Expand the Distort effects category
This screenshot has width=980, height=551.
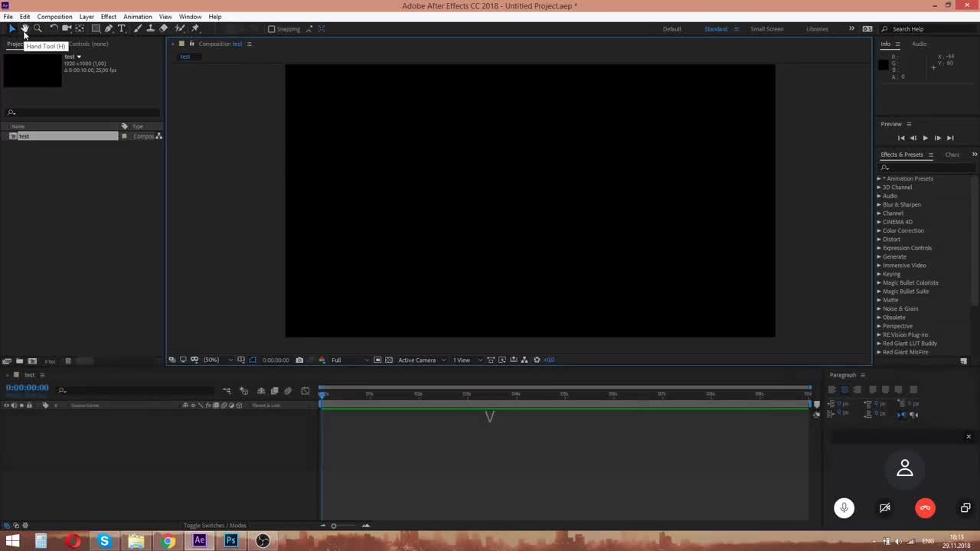click(x=879, y=240)
